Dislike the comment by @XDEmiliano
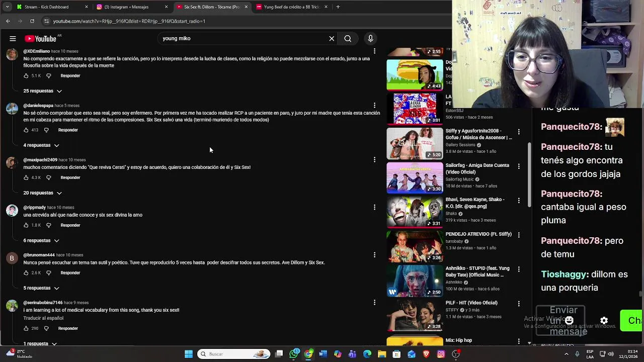This screenshot has height=362, width=644. tap(48, 76)
